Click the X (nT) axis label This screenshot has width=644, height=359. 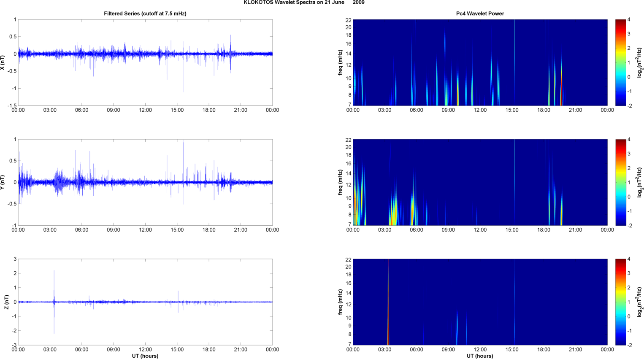click(x=3, y=62)
